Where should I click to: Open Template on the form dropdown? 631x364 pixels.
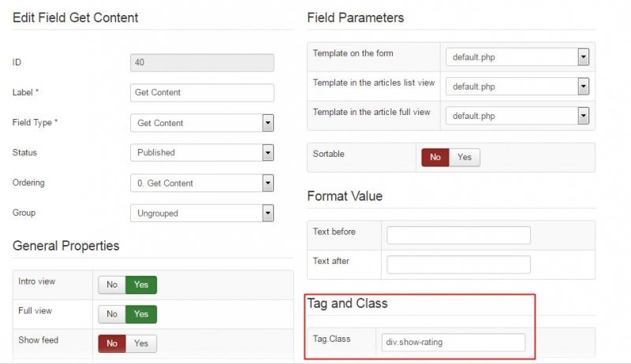click(x=517, y=57)
